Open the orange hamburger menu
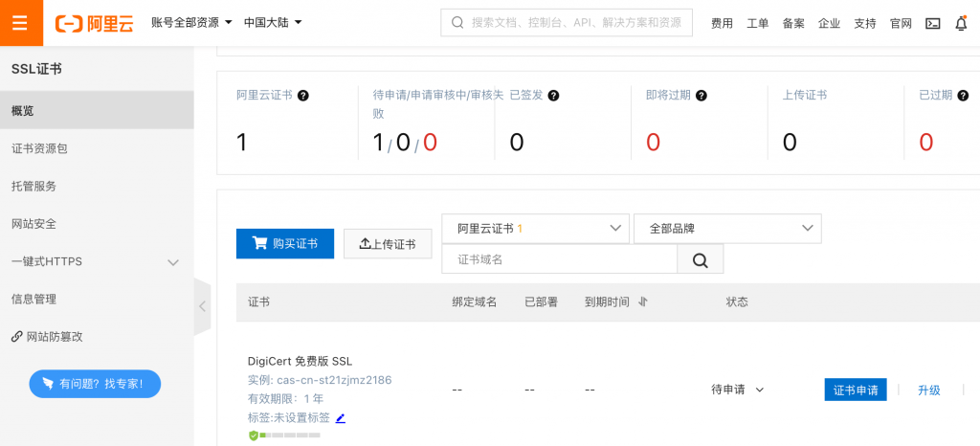This screenshot has height=446, width=980. click(21, 22)
